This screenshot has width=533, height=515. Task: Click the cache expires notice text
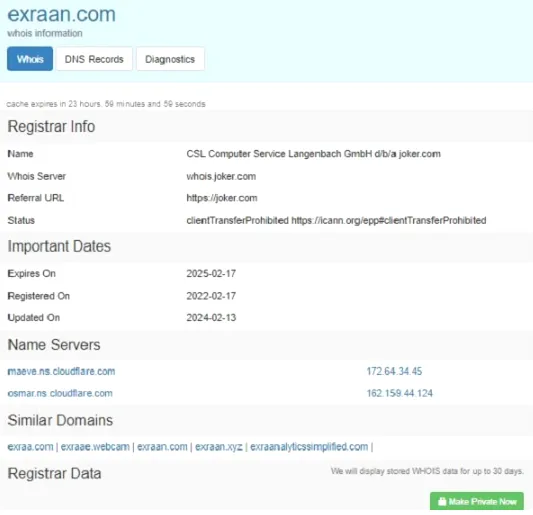coord(106,104)
